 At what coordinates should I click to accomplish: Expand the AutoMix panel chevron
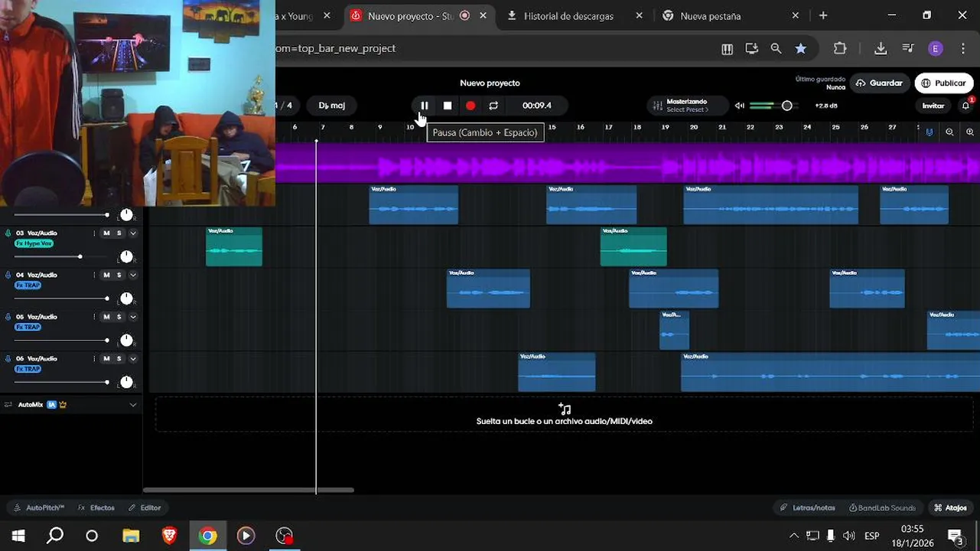pyautogui.click(x=133, y=405)
